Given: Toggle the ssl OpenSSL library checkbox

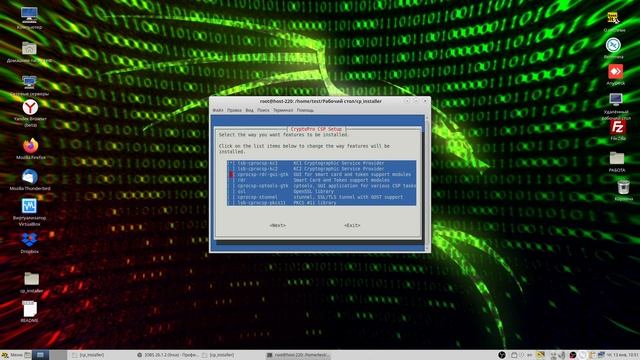Looking at the screenshot, I should (231, 191).
